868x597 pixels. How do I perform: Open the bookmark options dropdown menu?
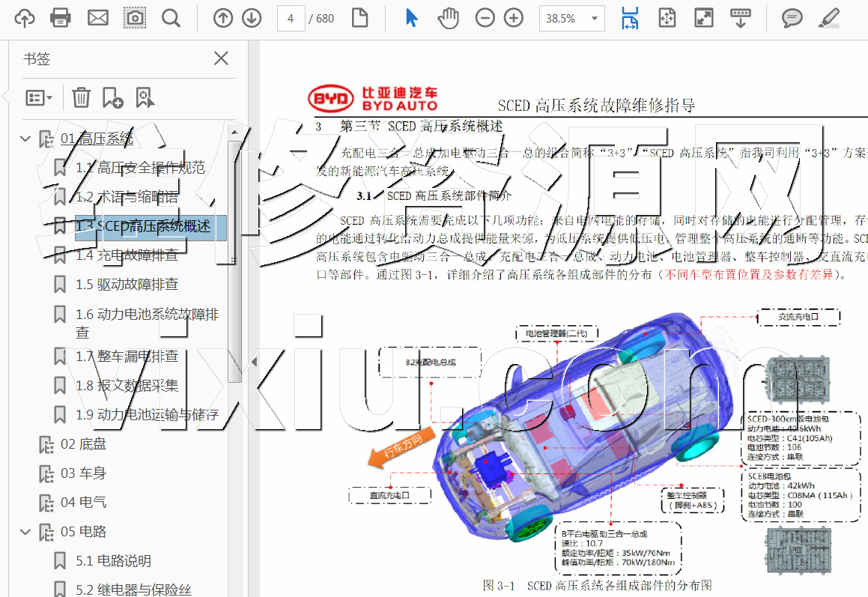point(39,97)
